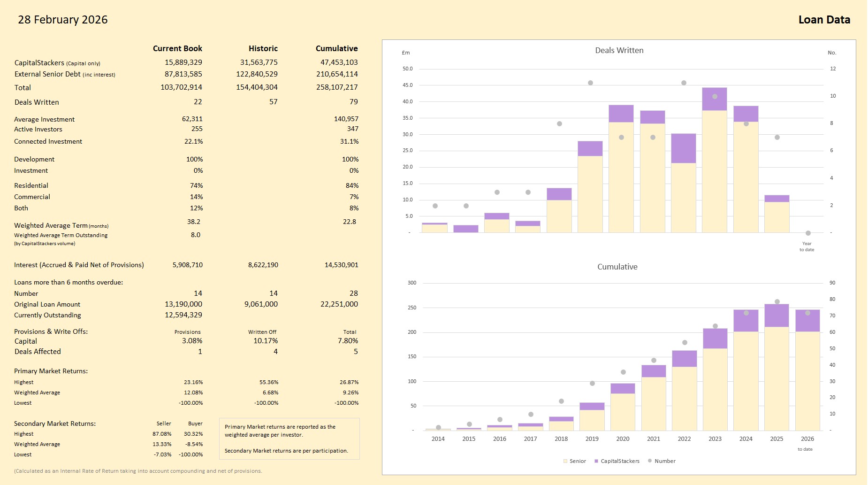The height and width of the screenshot is (485, 868).
Task: Click the Seller column header under Secondary Market
Action: tap(164, 423)
